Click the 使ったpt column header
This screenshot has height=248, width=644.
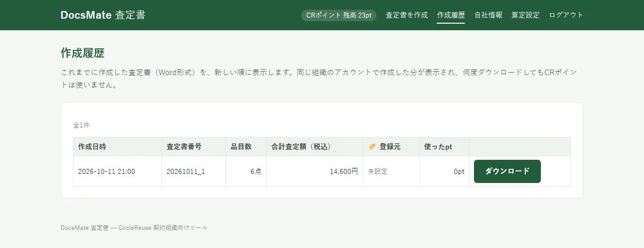click(x=444, y=147)
